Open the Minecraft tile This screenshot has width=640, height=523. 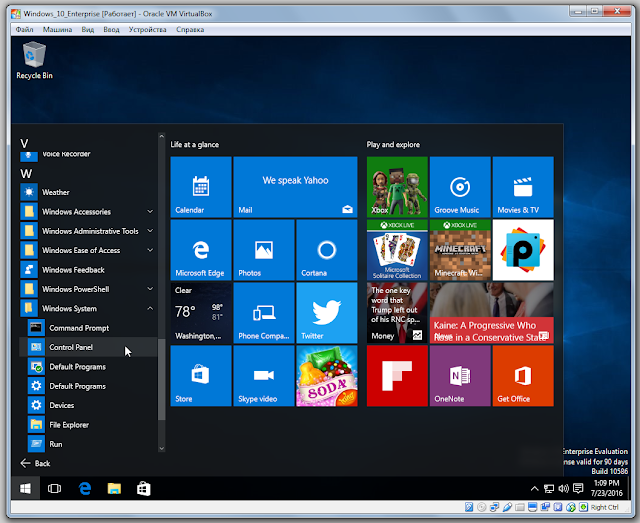(x=460, y=250)
